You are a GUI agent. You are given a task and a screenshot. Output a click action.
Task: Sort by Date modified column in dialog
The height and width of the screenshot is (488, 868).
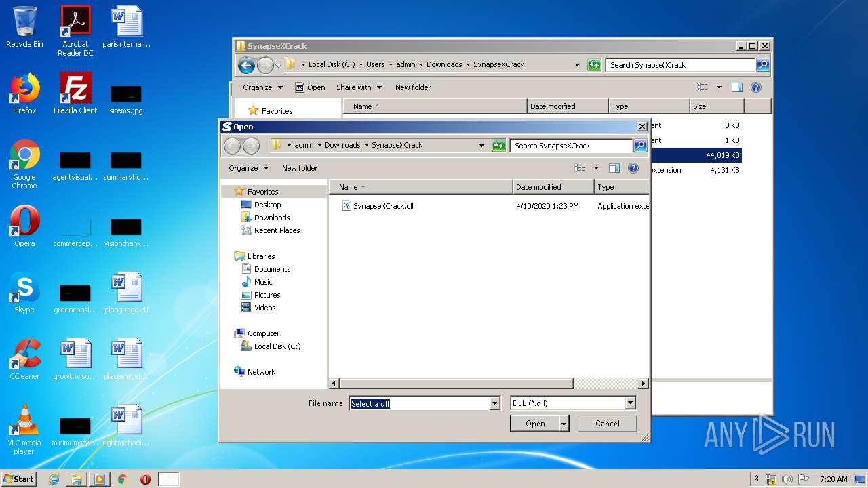(x=553, y=187)
